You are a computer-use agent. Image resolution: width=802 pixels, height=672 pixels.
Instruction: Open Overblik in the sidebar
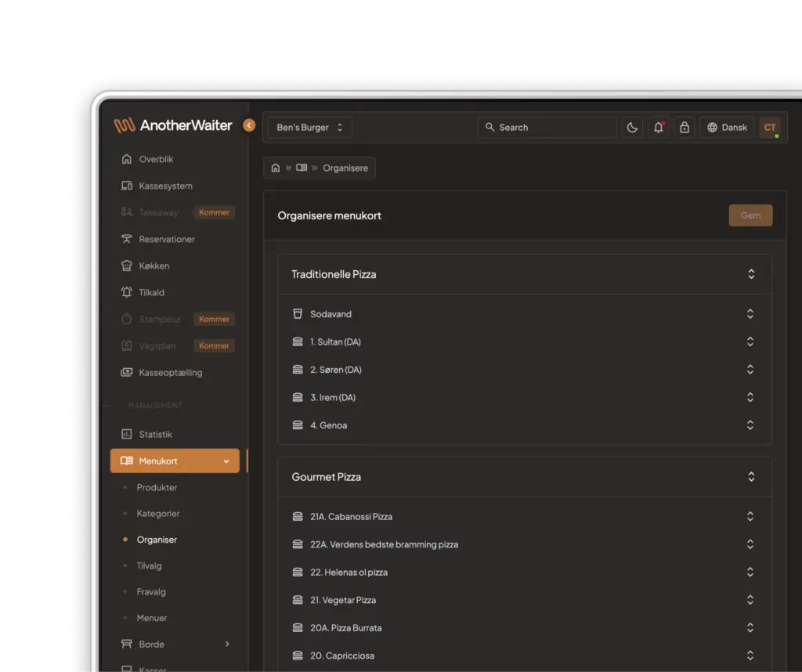(x=175, y=159)
